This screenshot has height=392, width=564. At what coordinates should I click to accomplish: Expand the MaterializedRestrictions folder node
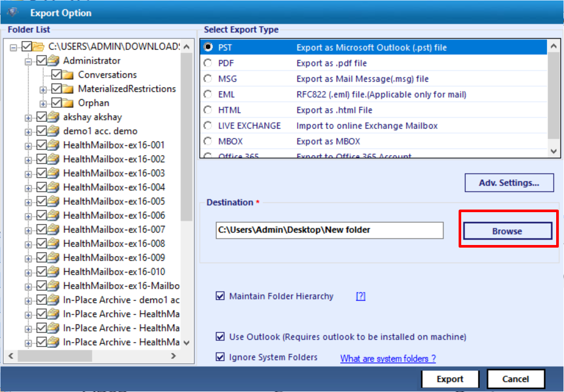(x=43, y=89)
